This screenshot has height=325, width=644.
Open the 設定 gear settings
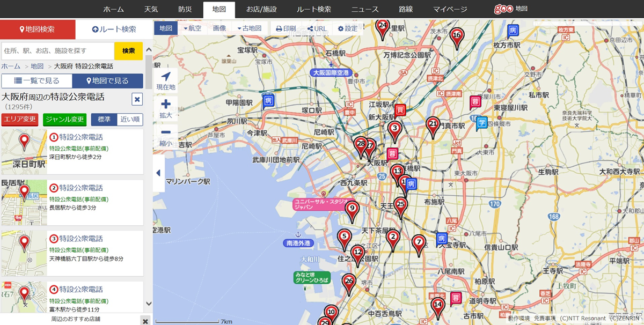[x=347, y=28]
